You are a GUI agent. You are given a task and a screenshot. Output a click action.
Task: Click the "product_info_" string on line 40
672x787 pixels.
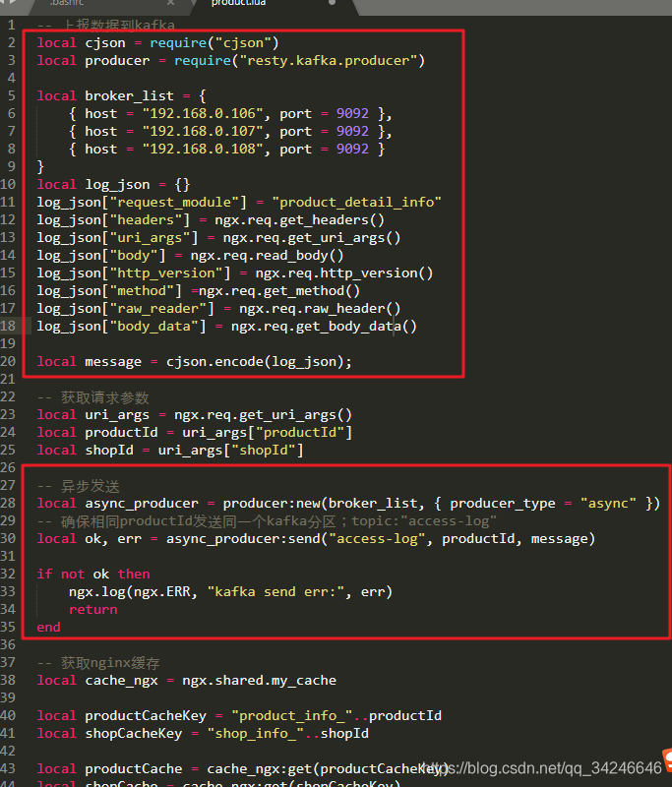tap(291, 716)
